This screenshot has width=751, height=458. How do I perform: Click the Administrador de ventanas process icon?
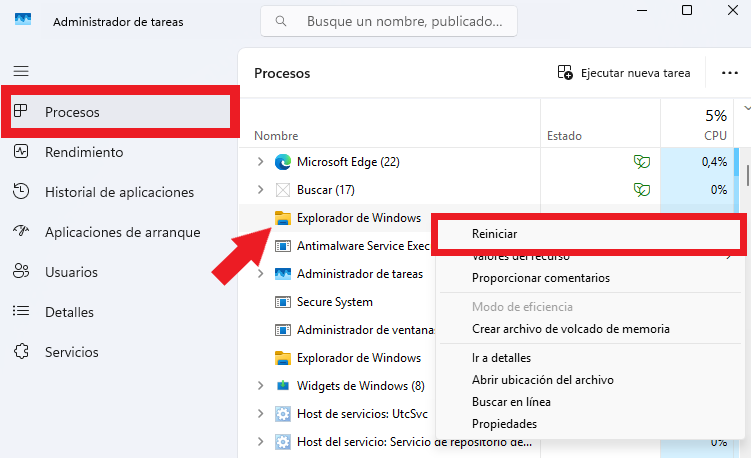[283, 330]
